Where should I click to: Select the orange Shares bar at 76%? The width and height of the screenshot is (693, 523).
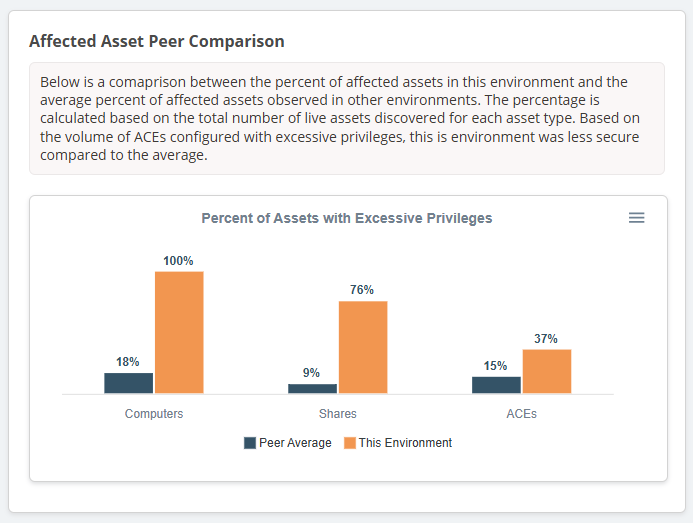363,347
